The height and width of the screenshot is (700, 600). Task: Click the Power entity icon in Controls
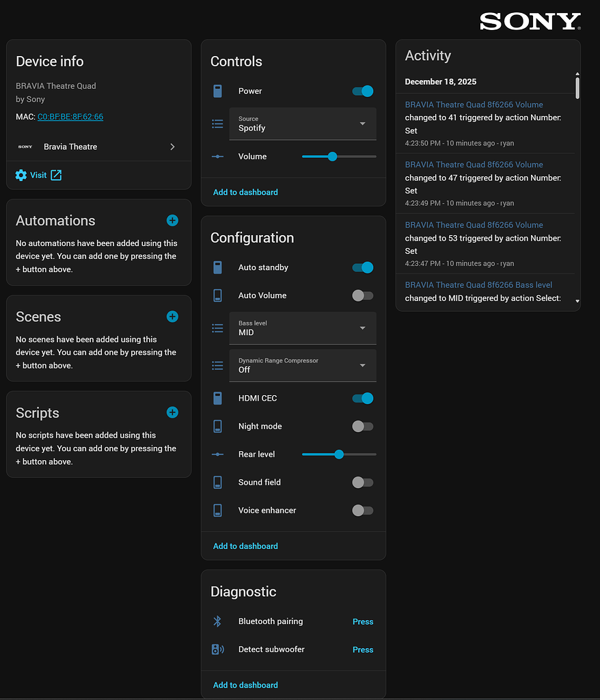(x=217, y=91)
